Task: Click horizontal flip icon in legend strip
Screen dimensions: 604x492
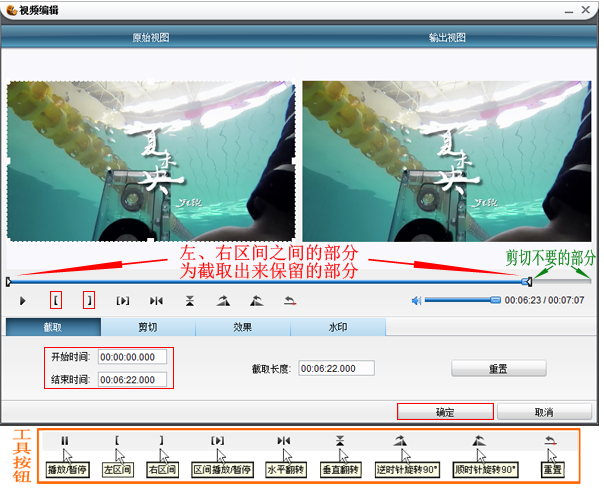Action: [284, 440]
